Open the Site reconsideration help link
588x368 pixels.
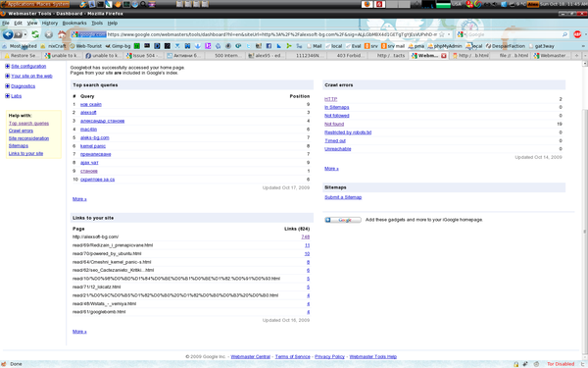[28, 138]
